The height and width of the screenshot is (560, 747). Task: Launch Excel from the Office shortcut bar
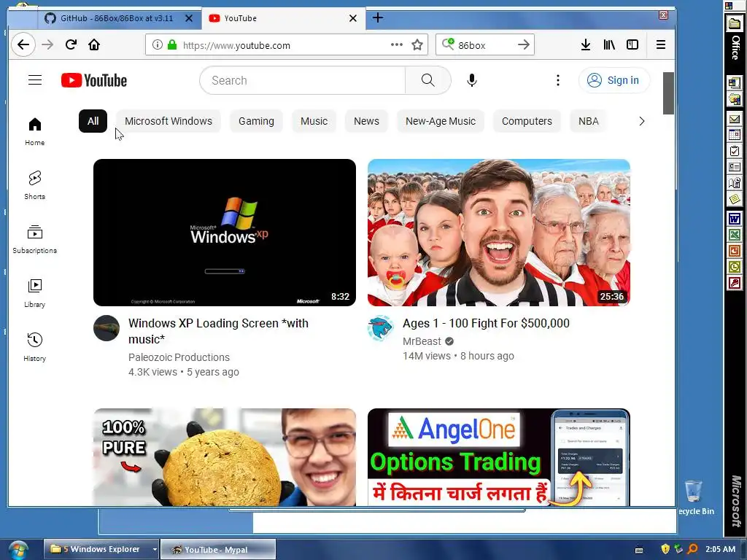[x=734, y=235]
